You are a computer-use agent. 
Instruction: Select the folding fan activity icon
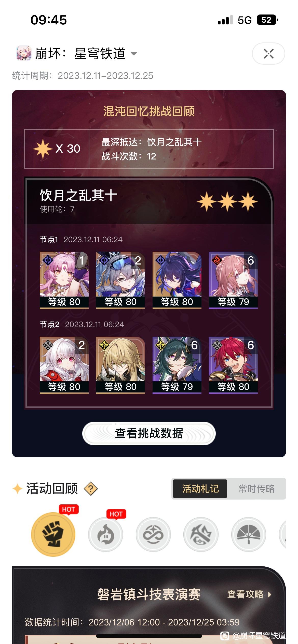[x=249, y=534]
